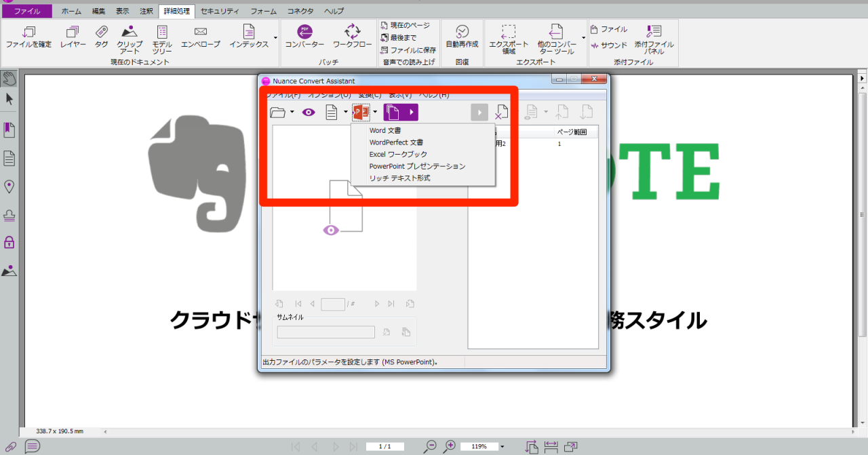The height and width of the screenshot is (455, 868).
Task: Attach a ファイル from the 添付ファイル group
Action: [609, 29]
